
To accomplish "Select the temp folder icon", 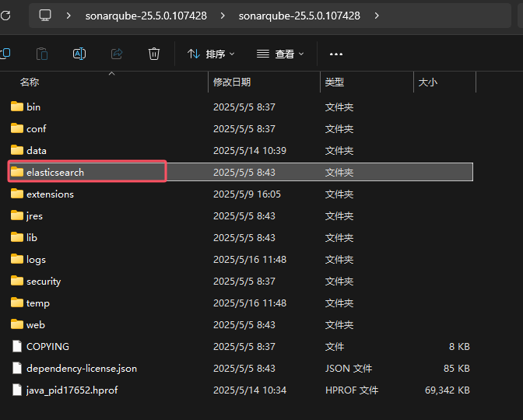I will coord(17,303).
